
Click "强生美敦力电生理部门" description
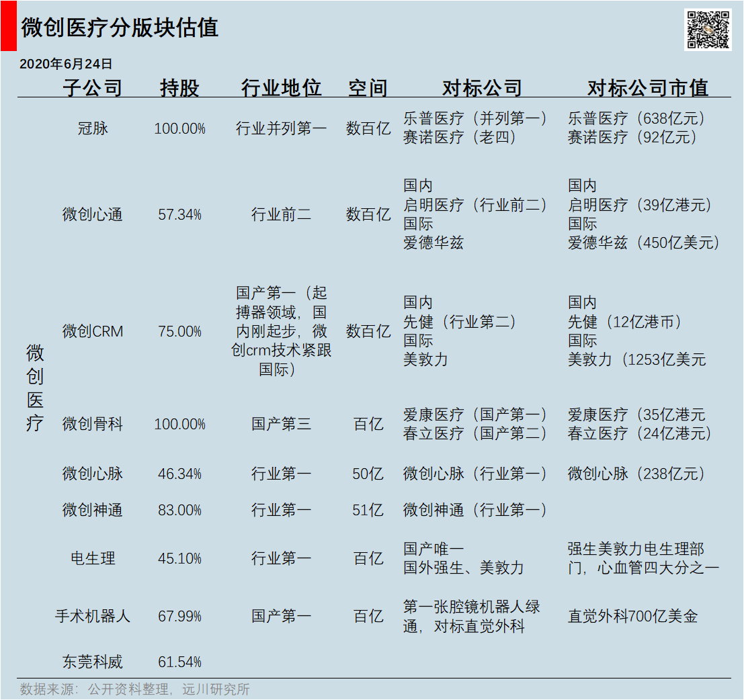pos(643,558)
